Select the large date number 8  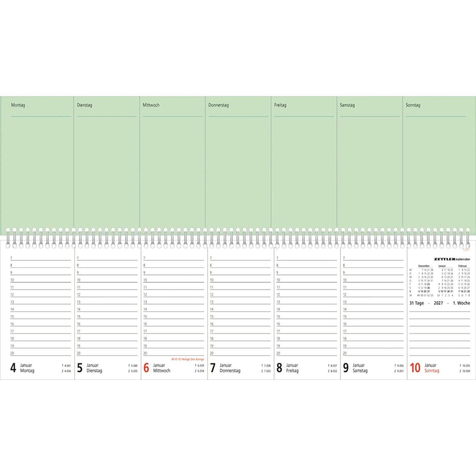point(279,368)
